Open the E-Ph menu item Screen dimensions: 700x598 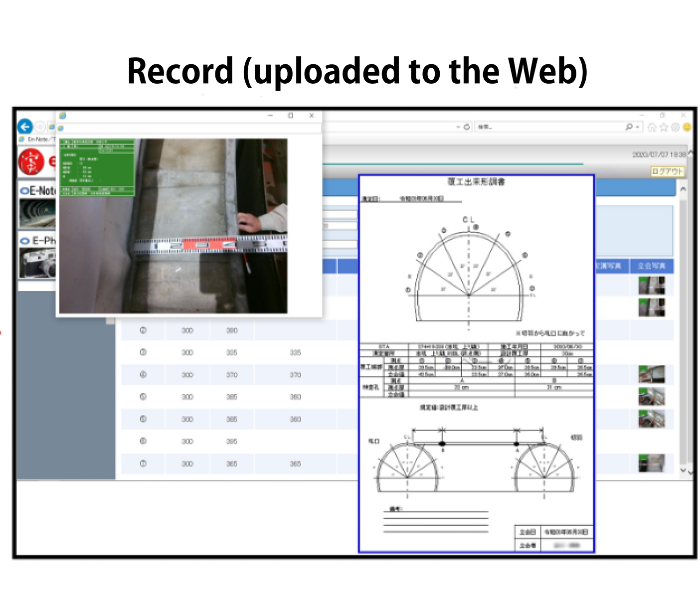(38, 241)
